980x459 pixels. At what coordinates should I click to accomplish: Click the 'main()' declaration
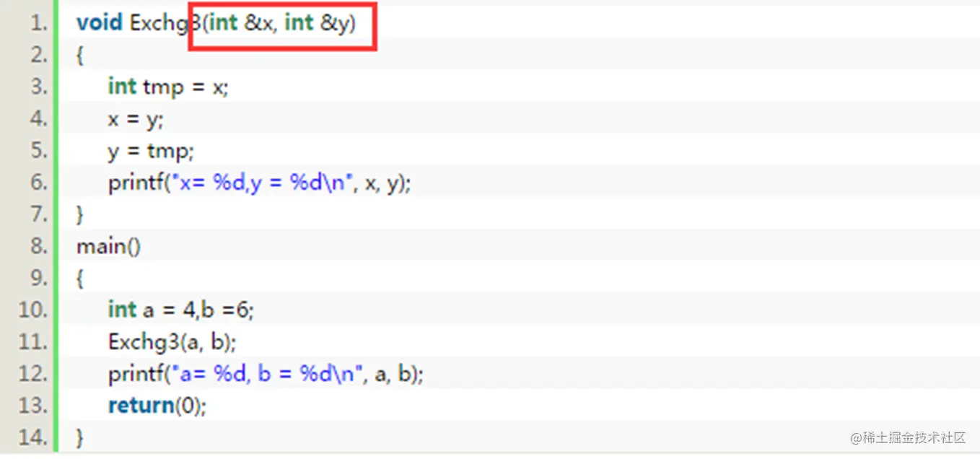coord(109,246)
